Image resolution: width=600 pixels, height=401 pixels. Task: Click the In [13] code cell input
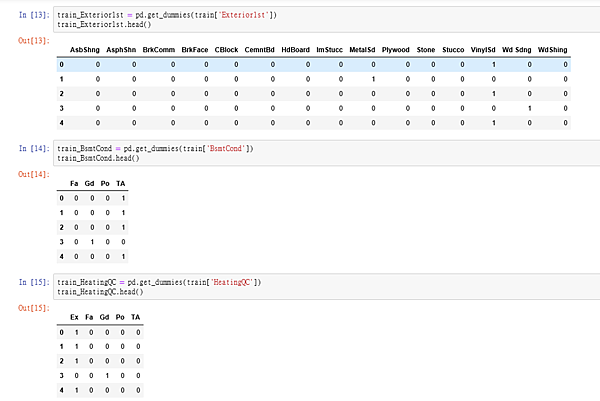pos(326,20)
